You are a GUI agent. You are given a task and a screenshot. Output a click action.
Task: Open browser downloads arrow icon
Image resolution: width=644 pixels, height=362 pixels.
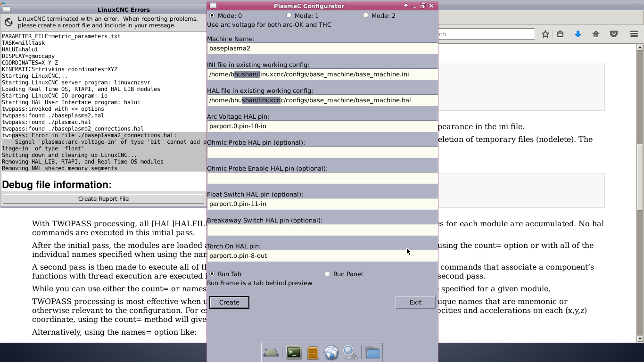click(578, 34)
